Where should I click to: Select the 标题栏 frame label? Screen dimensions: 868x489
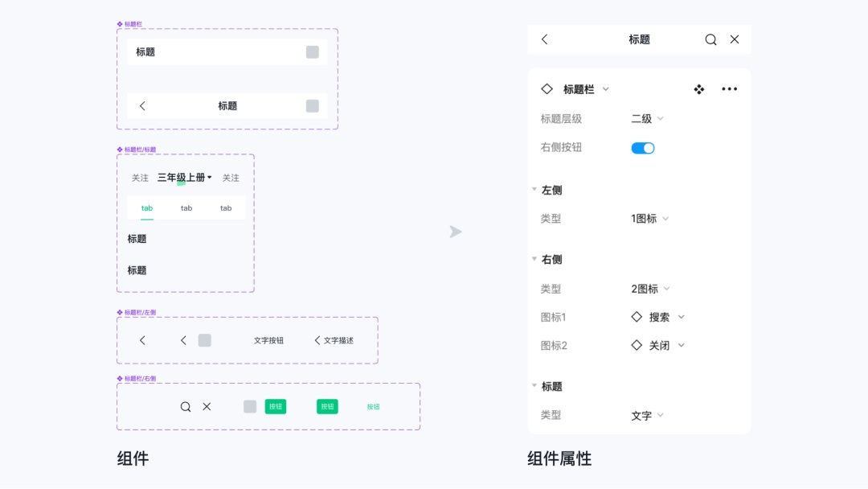[130, 24]
